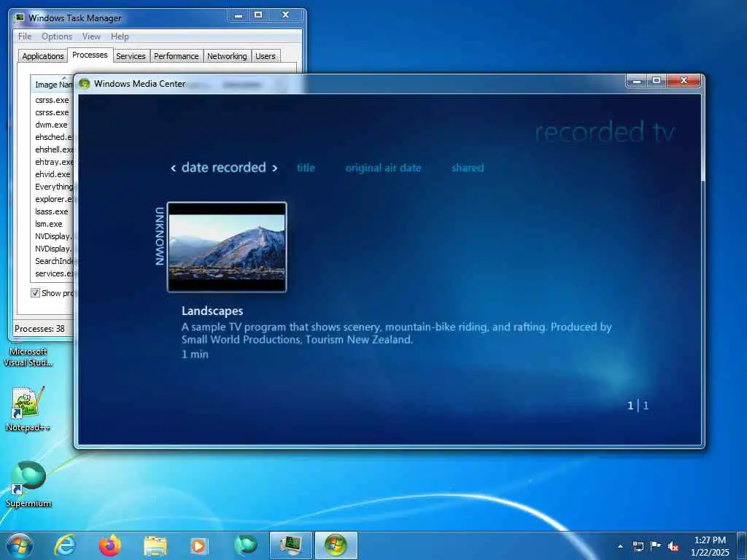Click the right arrow beside date recorded
The image size is (747, 560).
(274, 168)
